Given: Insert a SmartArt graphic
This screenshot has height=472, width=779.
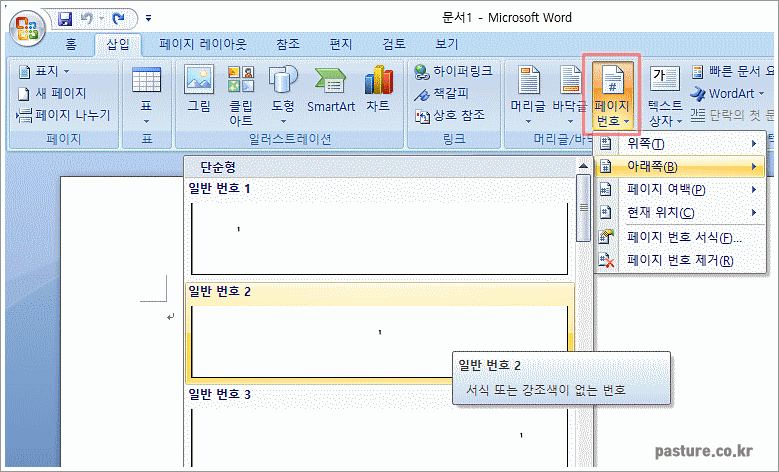Looking at the screenshot, I should pos(330,89).
